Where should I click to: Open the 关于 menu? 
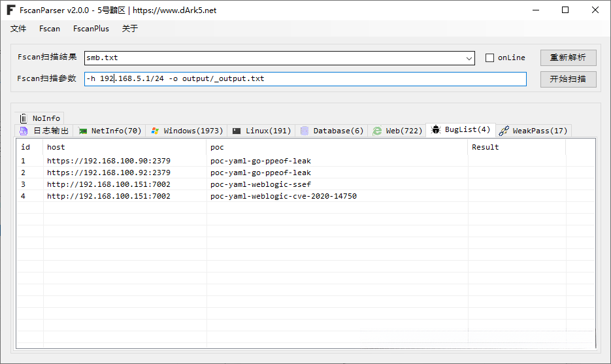130,29
